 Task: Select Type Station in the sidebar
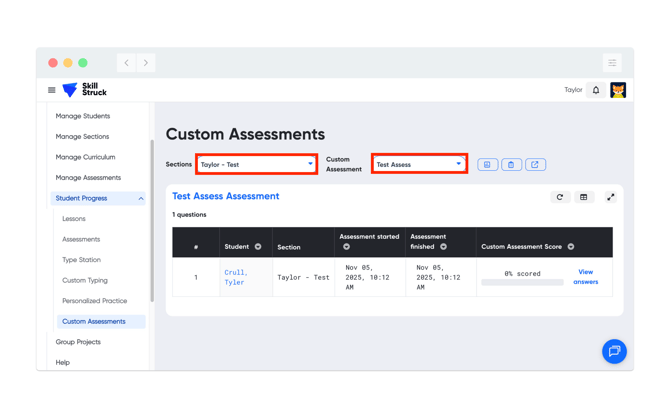click(81, 260)
